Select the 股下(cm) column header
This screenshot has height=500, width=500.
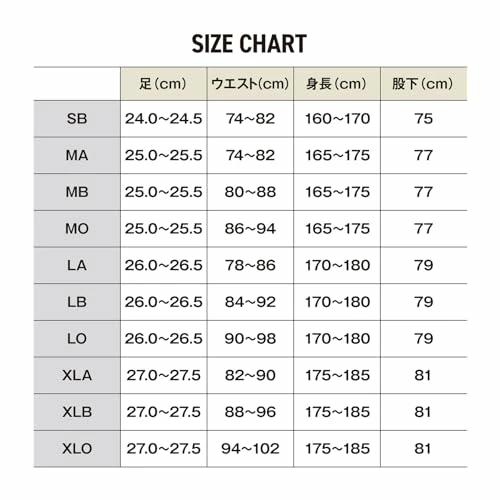424,84
